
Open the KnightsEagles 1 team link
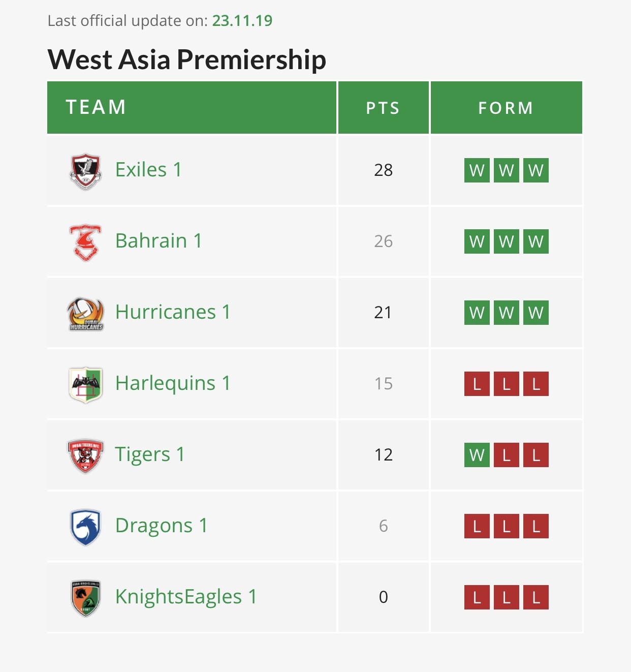click(186, 597)
